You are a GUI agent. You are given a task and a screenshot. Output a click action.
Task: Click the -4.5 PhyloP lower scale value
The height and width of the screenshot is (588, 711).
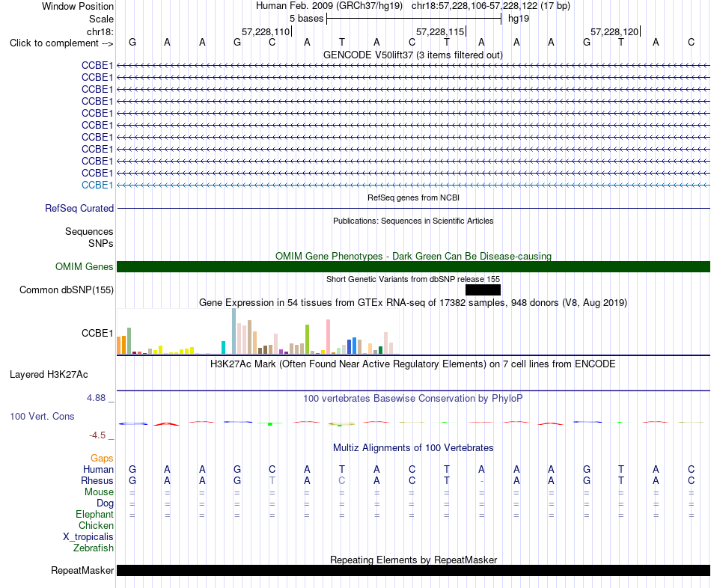pos(97,435)
